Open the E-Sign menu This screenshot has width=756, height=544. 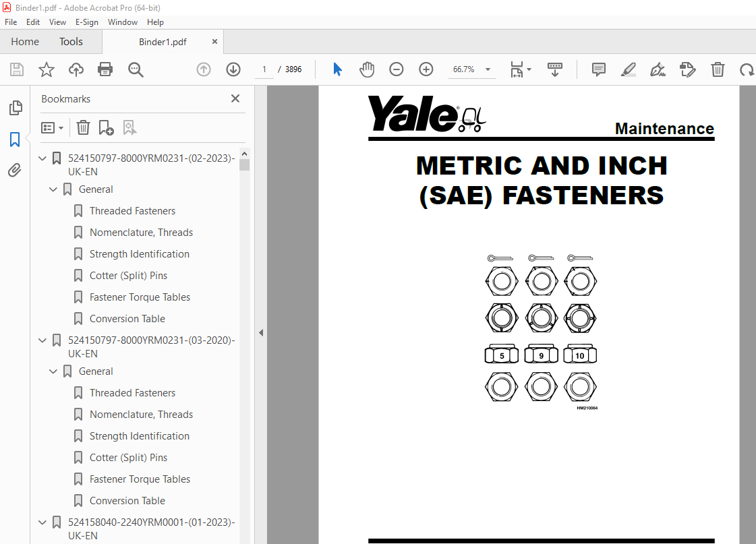point(87,22)
